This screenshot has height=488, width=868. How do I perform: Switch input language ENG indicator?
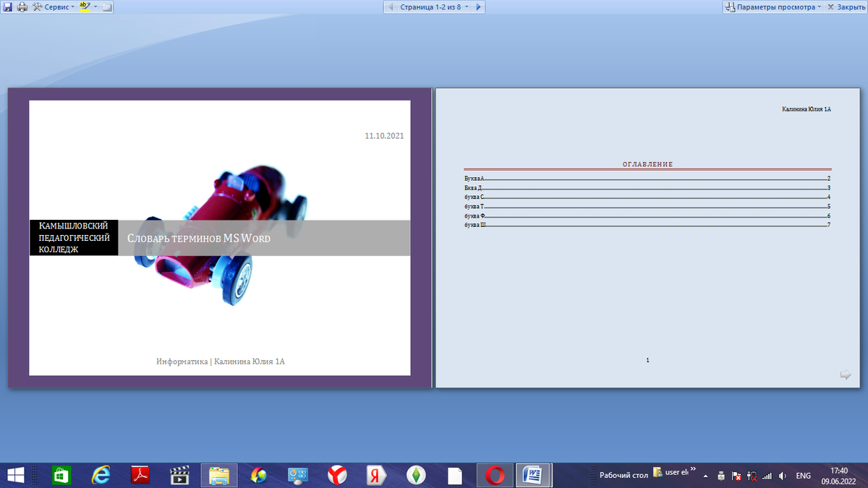pos(803,476)
